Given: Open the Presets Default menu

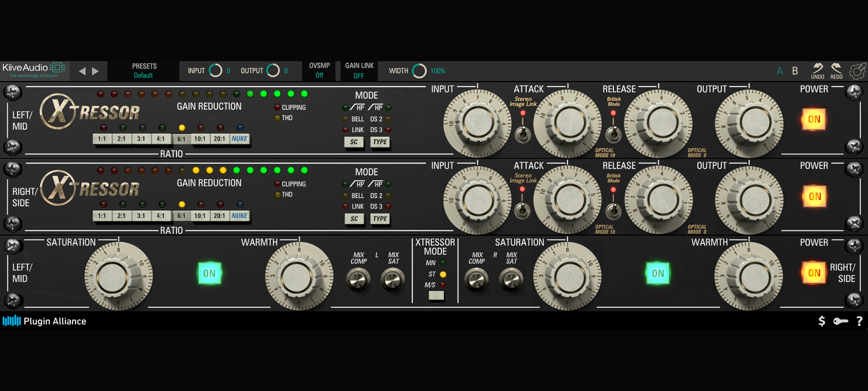Looking at the screenshot, I should (144, 71).
